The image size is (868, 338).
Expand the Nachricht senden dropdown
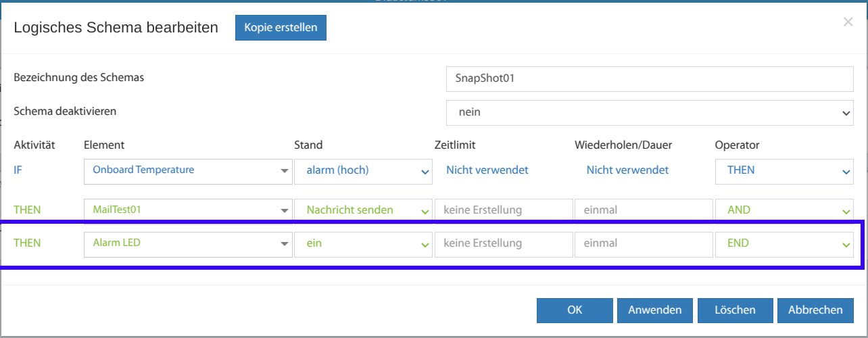[363, 210]
